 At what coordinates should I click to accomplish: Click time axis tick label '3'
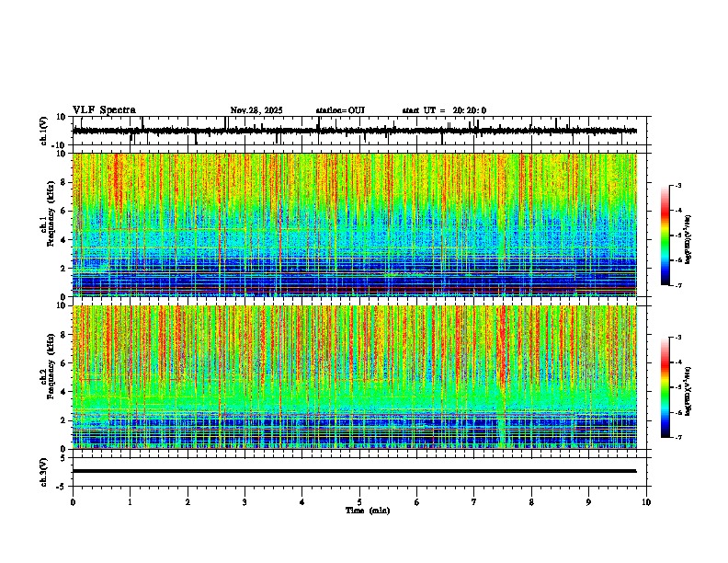click(245, 502)
